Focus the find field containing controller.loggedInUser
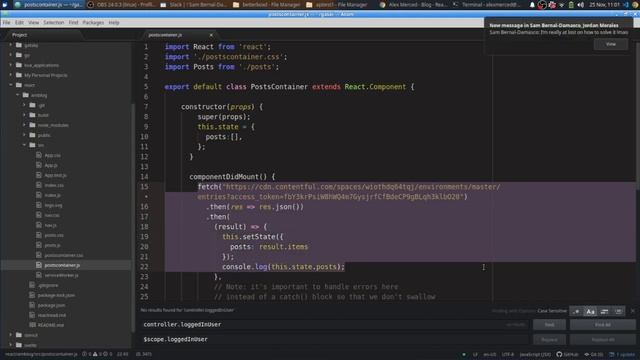This screenshot has height=360, width=640. (335, 324)
